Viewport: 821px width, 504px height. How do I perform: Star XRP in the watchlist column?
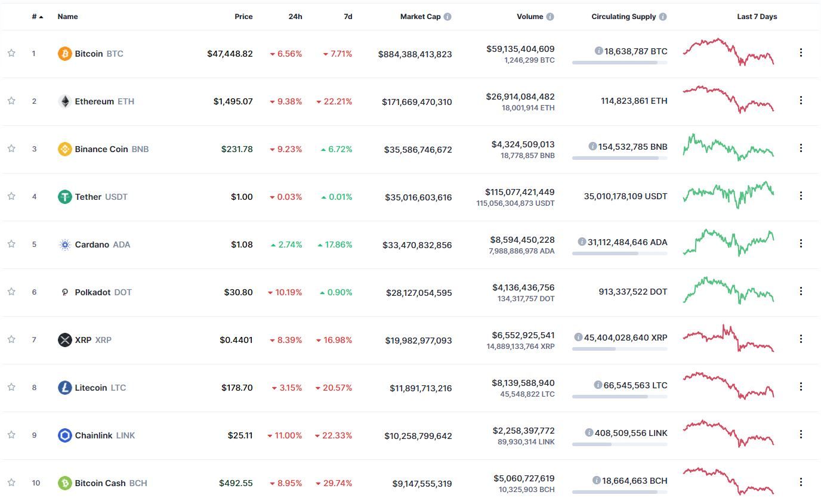pos(11,339)
